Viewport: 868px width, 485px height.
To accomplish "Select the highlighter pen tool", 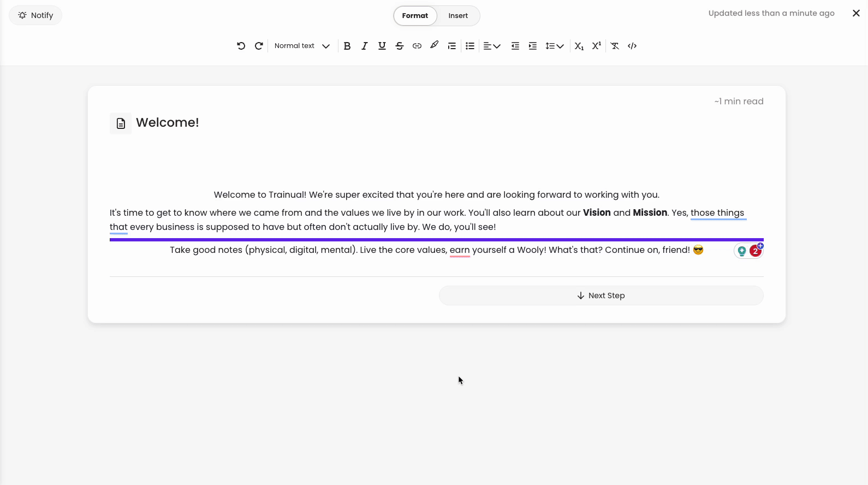I will click(x=435, y=45).
